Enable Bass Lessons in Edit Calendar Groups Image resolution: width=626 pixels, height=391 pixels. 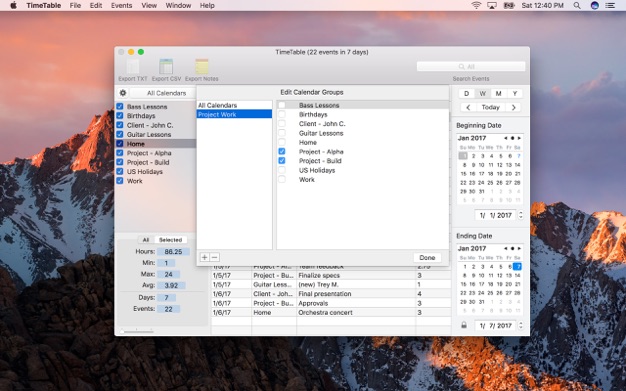point(282,105)
